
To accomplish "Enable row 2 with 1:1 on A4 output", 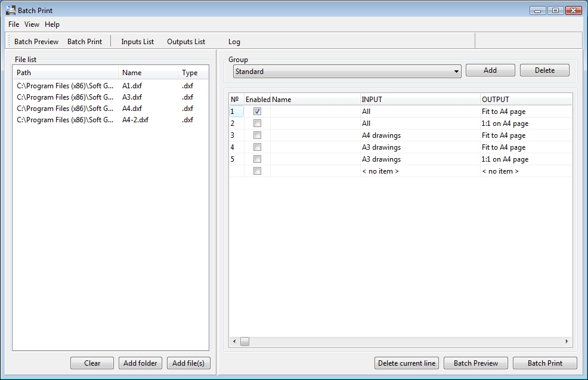I will (257, 123).
